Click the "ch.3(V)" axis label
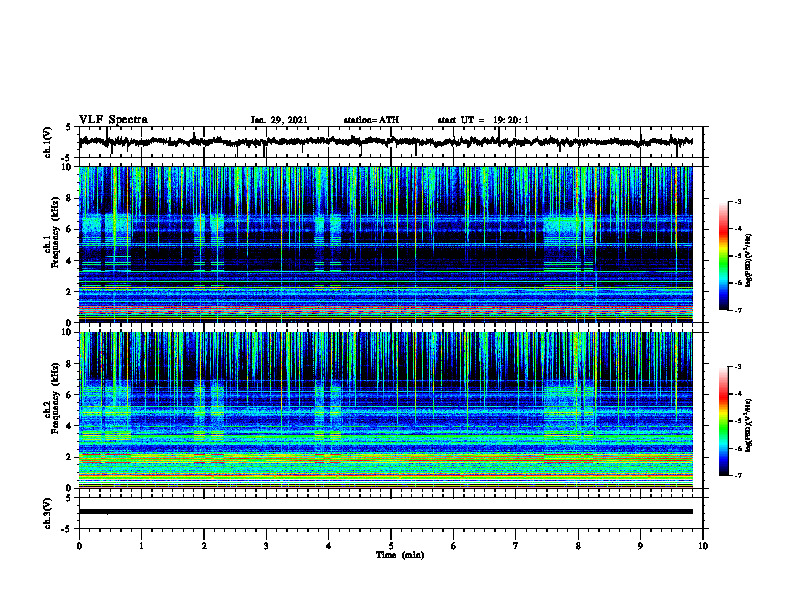The width and height of the screenshot is (792, 612). coord(48,513)
